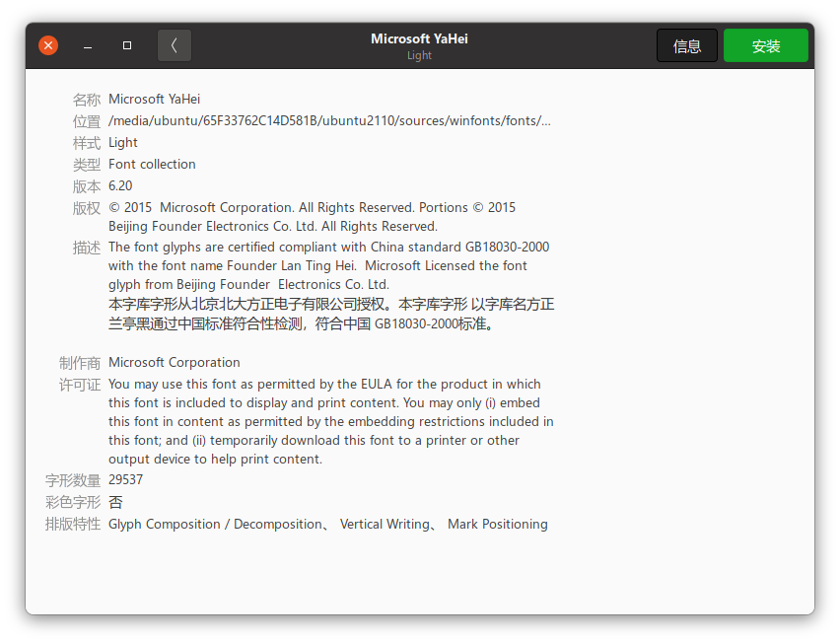Click the manufacturer value Microsoft Corporation
Viewport: 840px width, 643px height.
[175, 363]
